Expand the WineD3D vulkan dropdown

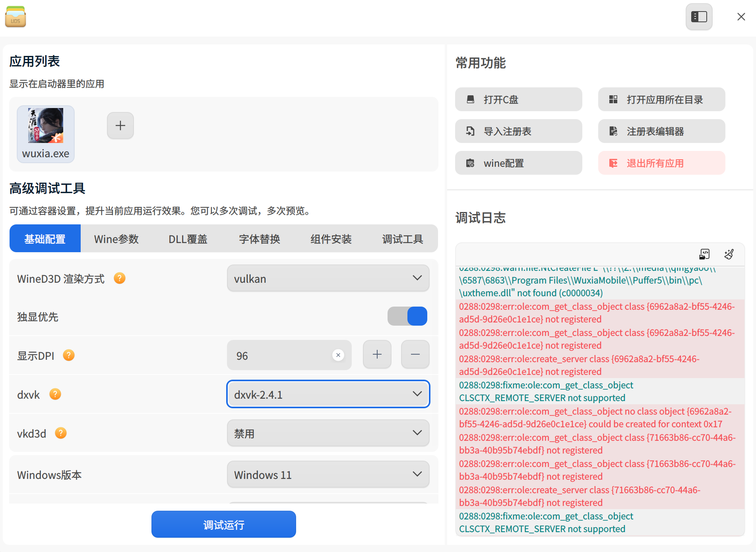pos(328,278)
